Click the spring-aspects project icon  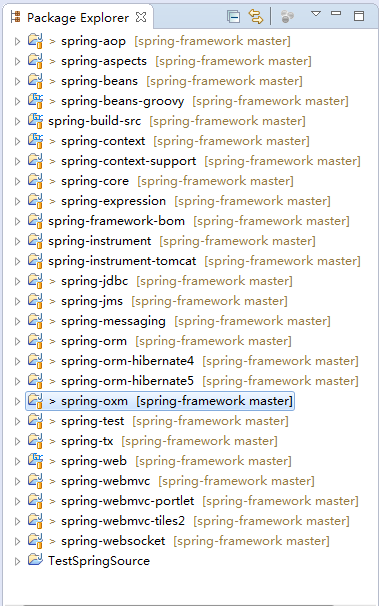[x=35, y=61]
